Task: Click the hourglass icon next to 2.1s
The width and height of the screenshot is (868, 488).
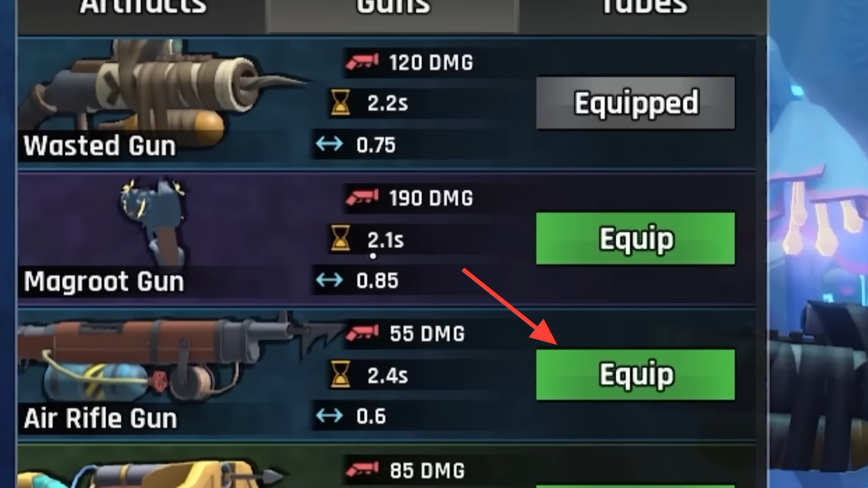Action: [341, 239]
